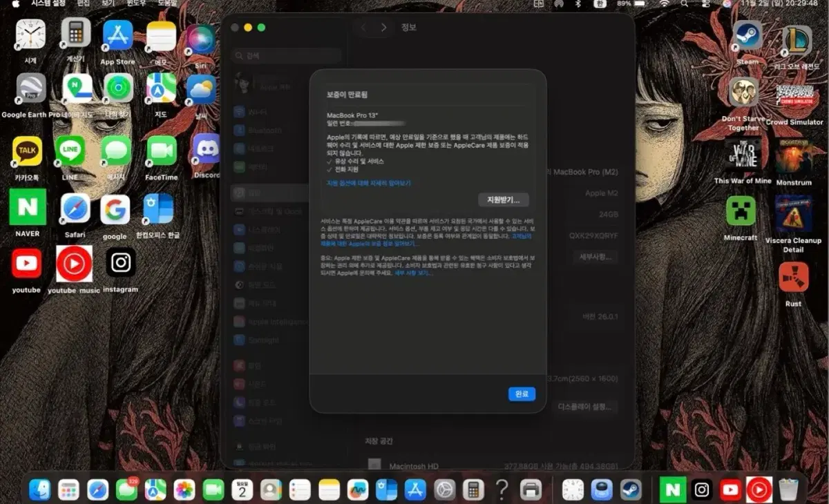This screenshot has width=829, height=504.
Task: Launch Don't Starve Together from desktop
Action: pyautogui.click(x=743, y=93)
